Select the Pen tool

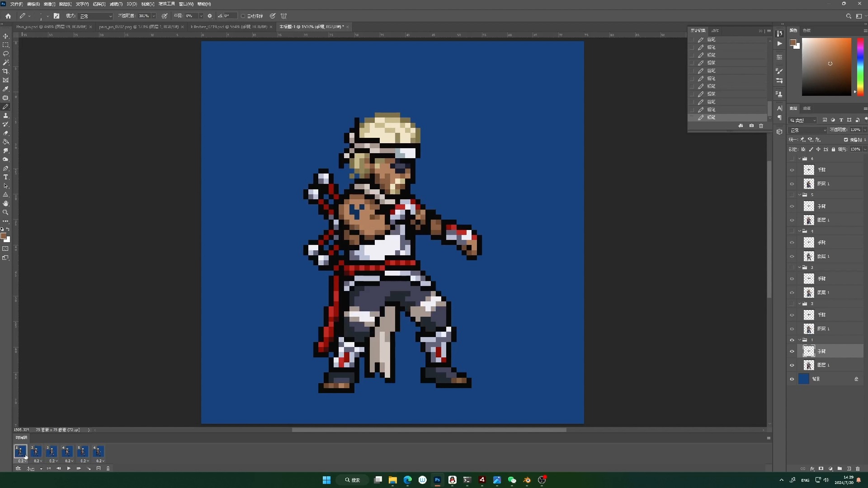(x=6, y=169)
